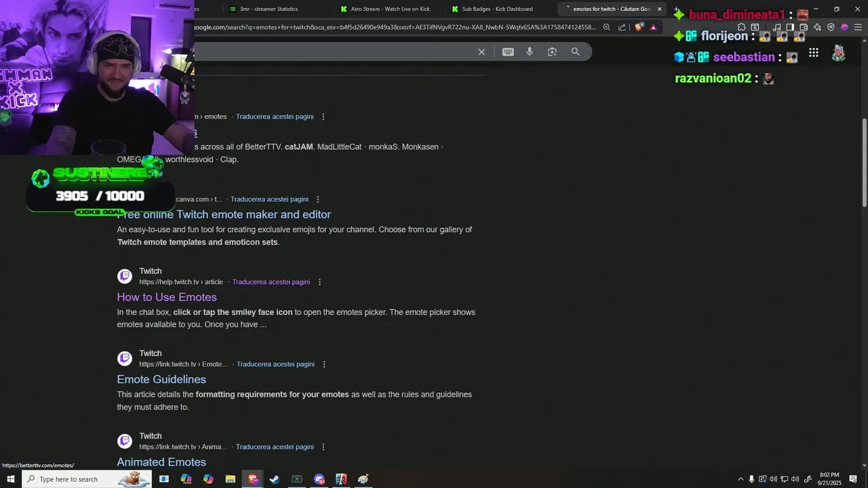Open File Explorer from taskbar
Screen dimensions: 868x488
(231, 479)
